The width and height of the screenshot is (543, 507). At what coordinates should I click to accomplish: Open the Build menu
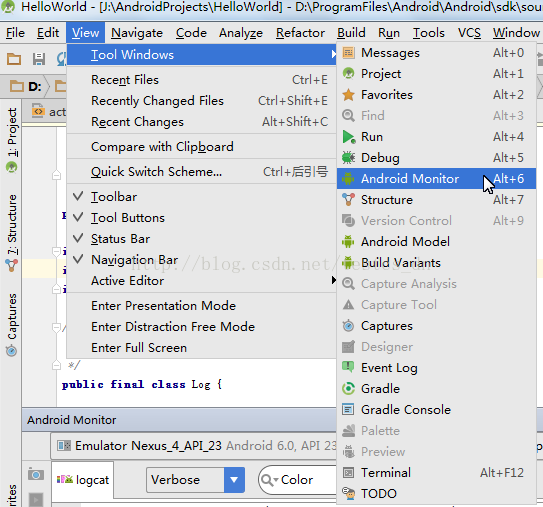351,33
